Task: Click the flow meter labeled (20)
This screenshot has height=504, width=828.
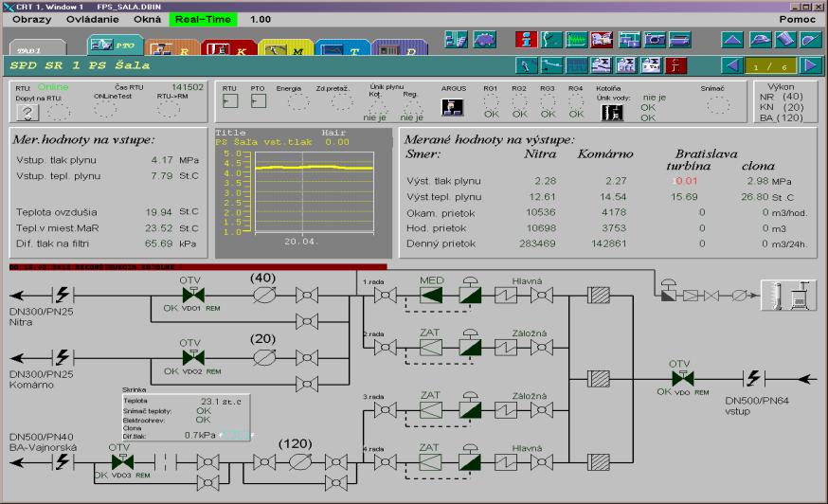Action: pyautogui.click(x=264, y=358)
